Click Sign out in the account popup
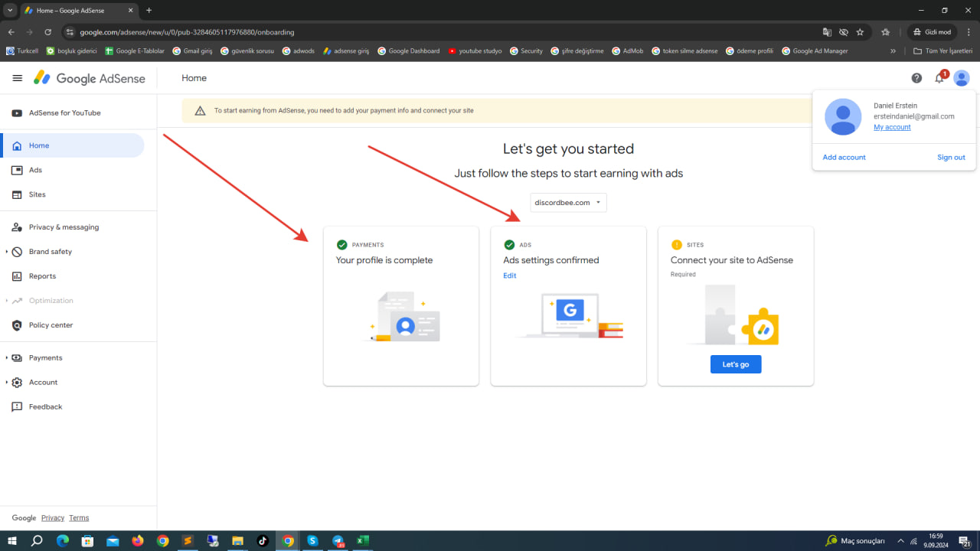The image size is (980, 551). click(951, 157)
